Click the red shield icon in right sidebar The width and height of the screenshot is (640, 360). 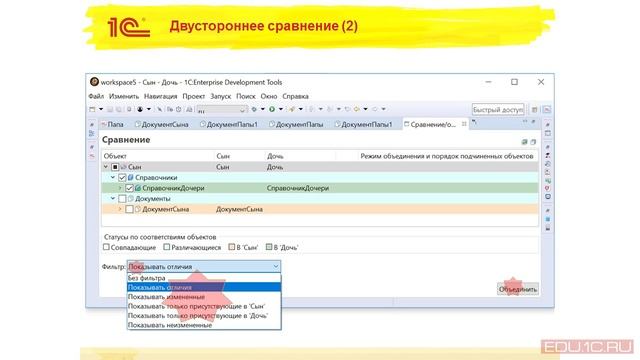pos(548,189)
